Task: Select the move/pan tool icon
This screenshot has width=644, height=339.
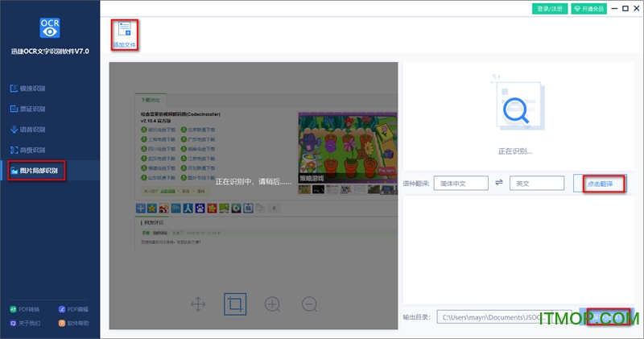Action: click(197, 304)
